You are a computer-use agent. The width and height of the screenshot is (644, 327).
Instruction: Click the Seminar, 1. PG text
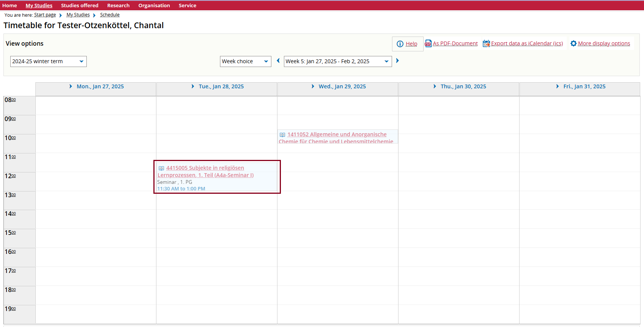[175, 182]
